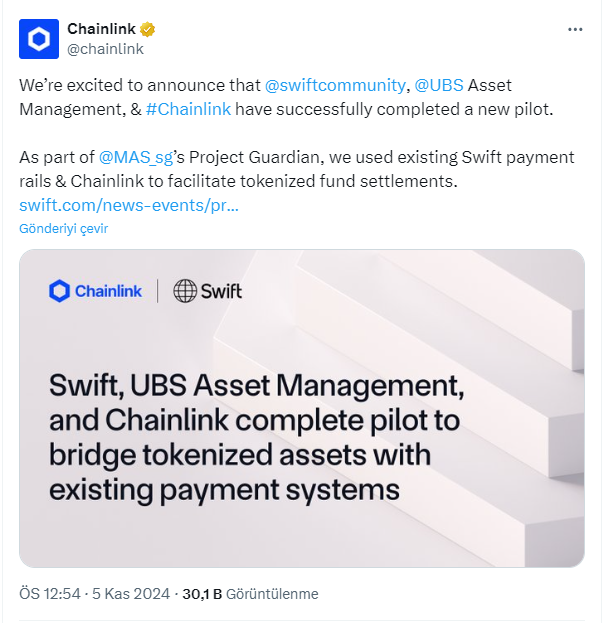Open the Chainlink display name profile link
This screenshot has height=623, width=604.
pyautogui.click(x=101, y=29)
